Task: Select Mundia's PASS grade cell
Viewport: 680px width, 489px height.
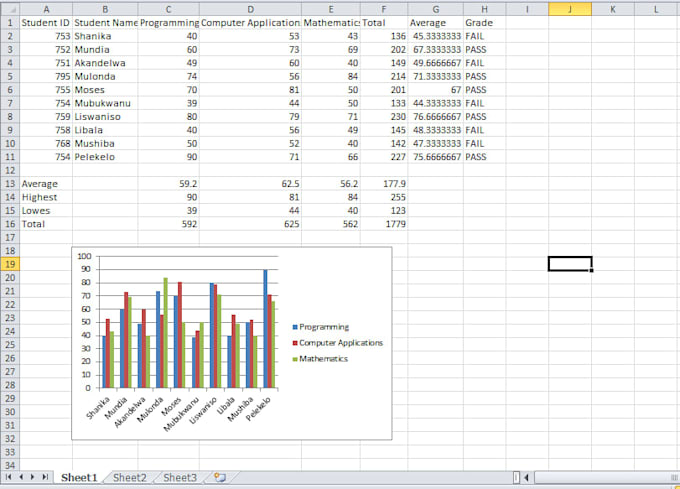Action: click(x=484, y=49)
